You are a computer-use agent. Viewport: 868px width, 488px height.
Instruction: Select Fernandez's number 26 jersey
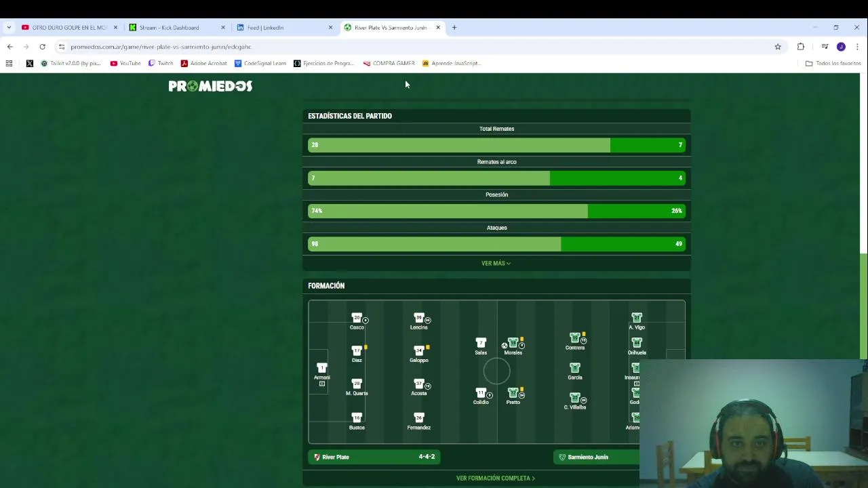[418, 418]
